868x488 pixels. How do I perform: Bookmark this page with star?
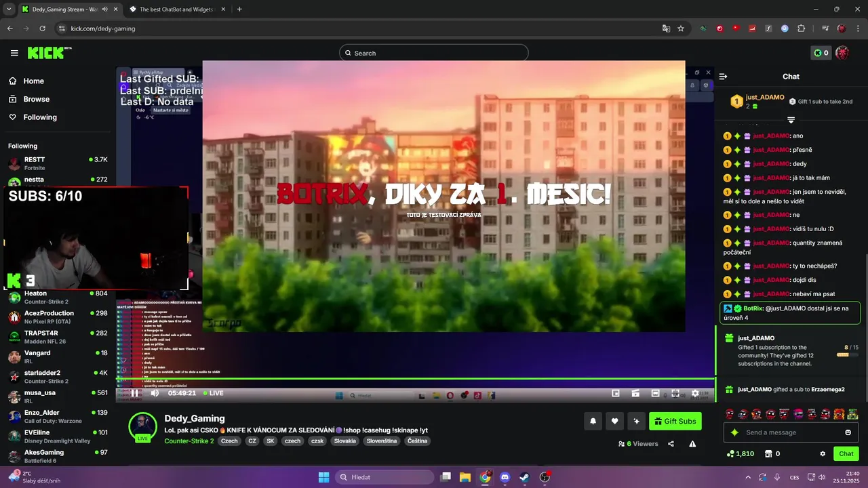681,28
